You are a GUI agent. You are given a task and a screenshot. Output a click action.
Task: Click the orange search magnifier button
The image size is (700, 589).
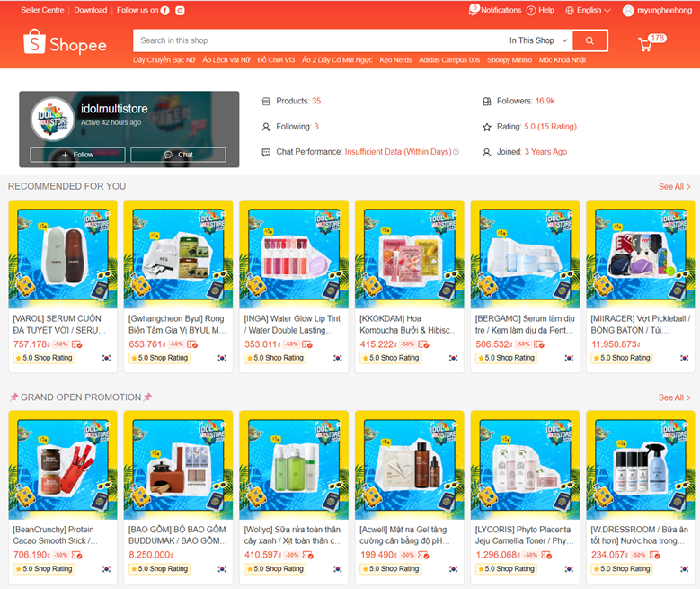click(589, 40)
